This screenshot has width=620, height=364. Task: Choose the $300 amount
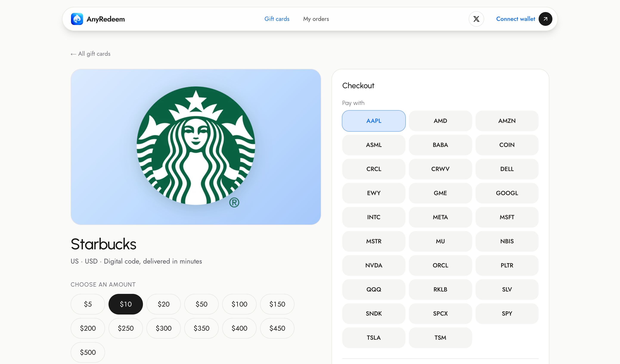click(164, 328)
